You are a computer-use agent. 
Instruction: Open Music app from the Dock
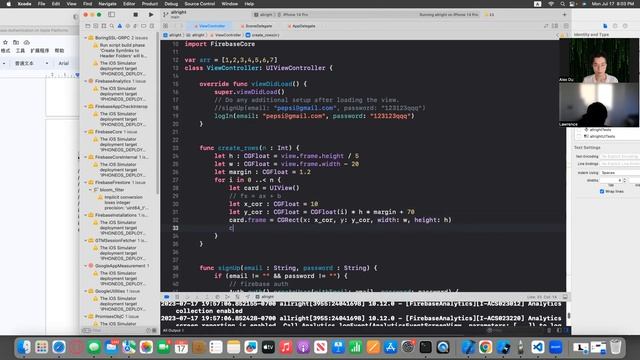286,347
